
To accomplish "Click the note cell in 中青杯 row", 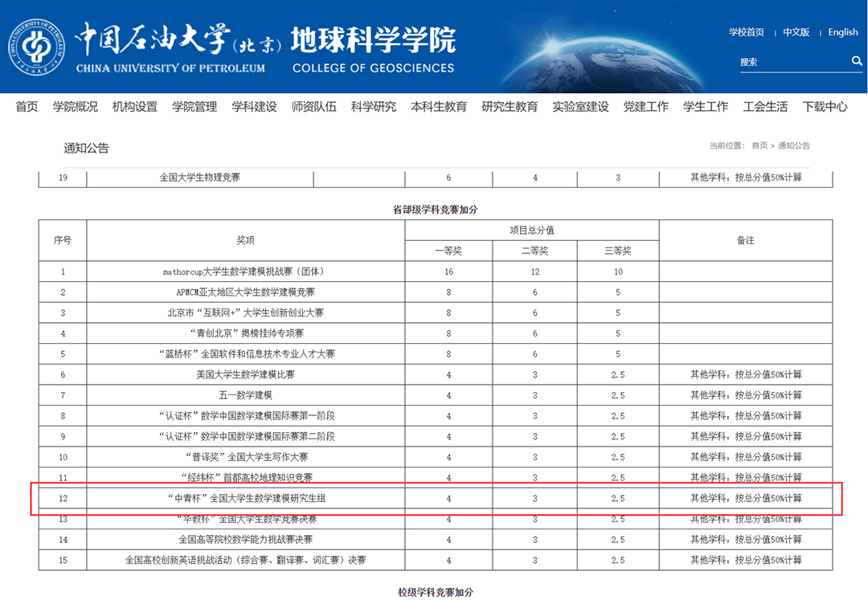I will 746,498.
